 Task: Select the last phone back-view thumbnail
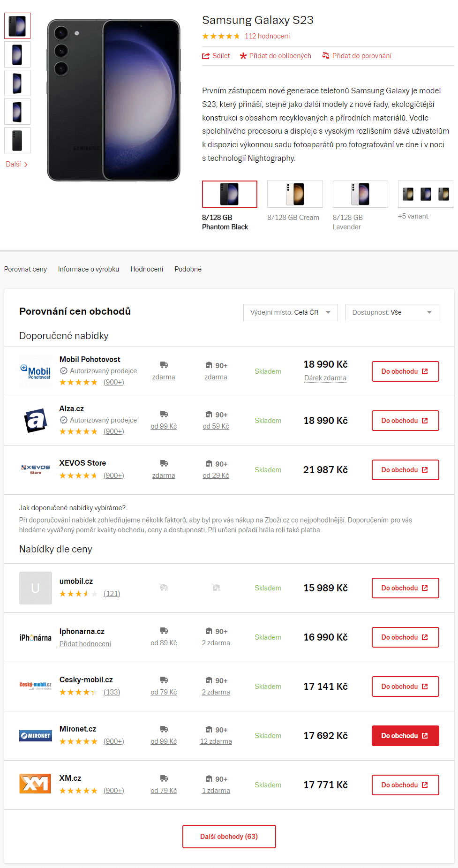click(17, 140)
